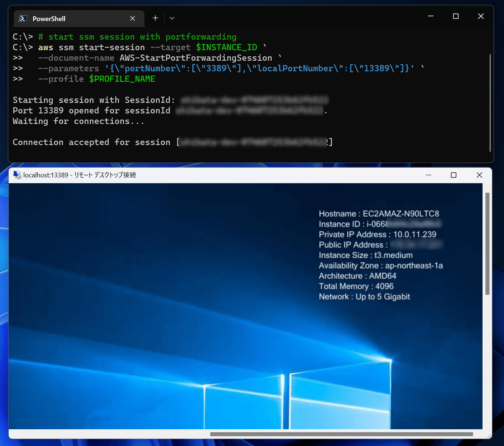The width and height of the screenshot is (504, 446).
Task: Open a new terminal tab
Action: pyautogui.click(x=155, y=18)
